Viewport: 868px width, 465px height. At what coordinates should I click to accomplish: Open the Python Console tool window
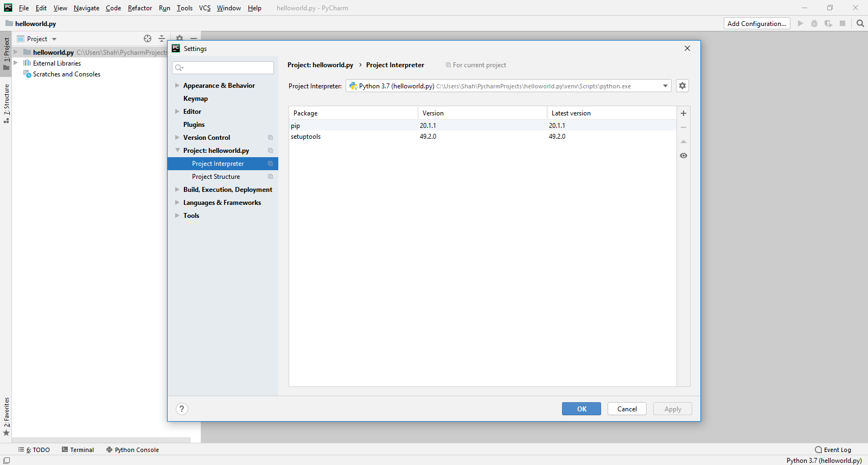[132, 450]
